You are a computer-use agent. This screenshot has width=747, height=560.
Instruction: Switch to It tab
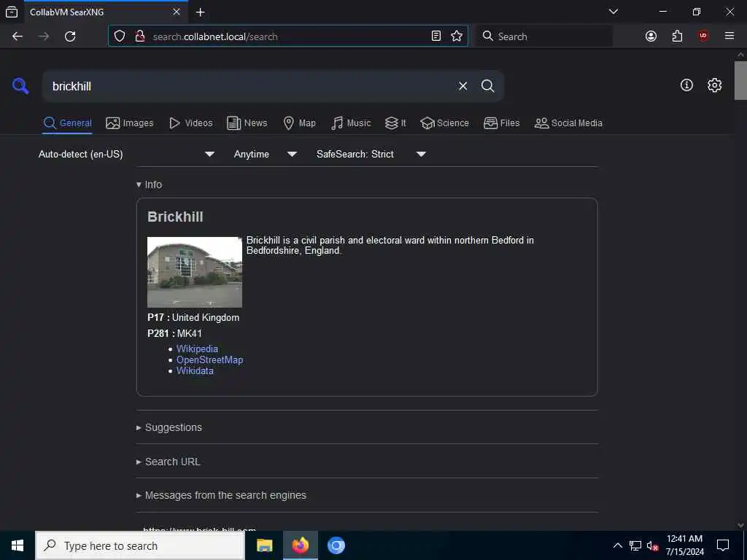click(x=395, y=122)
